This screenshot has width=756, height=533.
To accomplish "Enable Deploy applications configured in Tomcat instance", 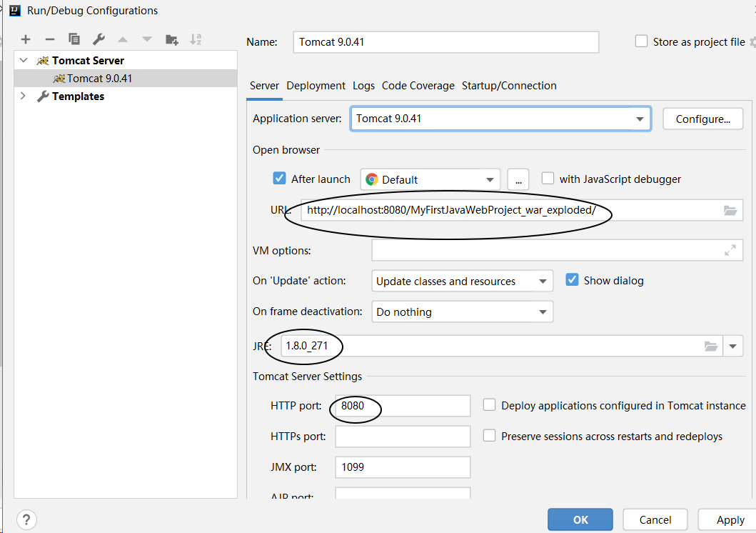I will [x=490, y=404].
